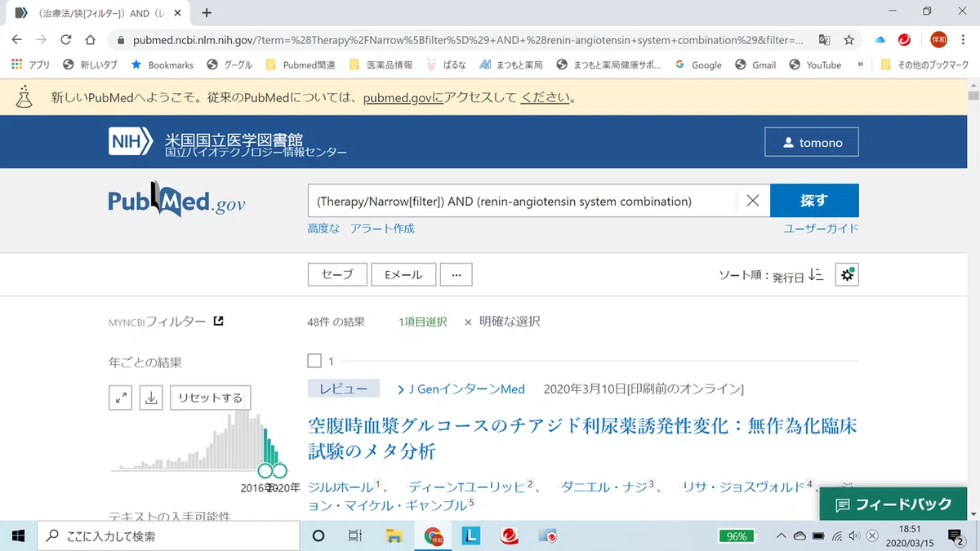Viewport: 980px width, 551px height.
Task: Show more bookmarks with the chevron
Action: point(860,64)
